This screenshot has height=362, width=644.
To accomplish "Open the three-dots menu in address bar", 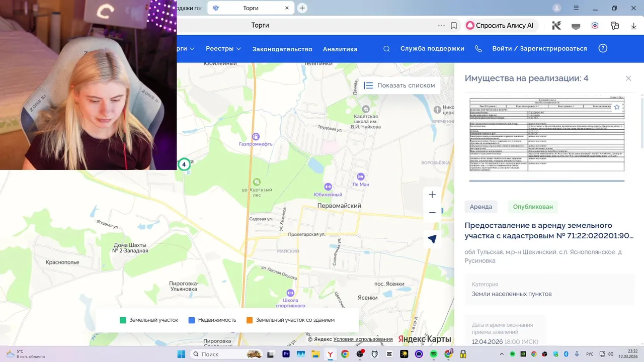I will point(441,26).
